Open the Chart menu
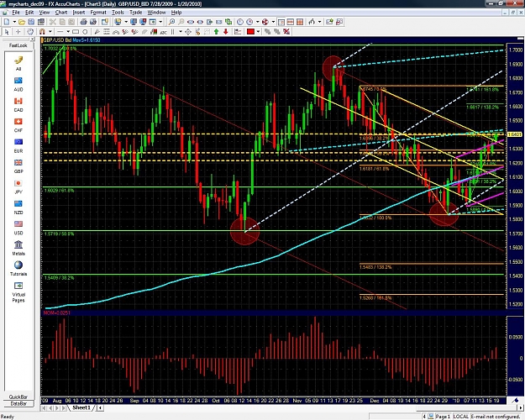 pyautogui.click(x=61, y=13)
